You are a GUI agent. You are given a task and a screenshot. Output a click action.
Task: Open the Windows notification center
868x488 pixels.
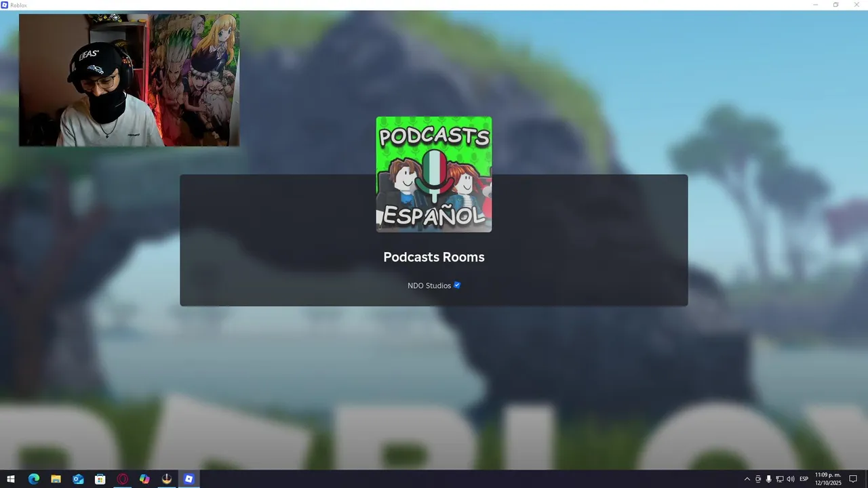[x=853, y=479]
